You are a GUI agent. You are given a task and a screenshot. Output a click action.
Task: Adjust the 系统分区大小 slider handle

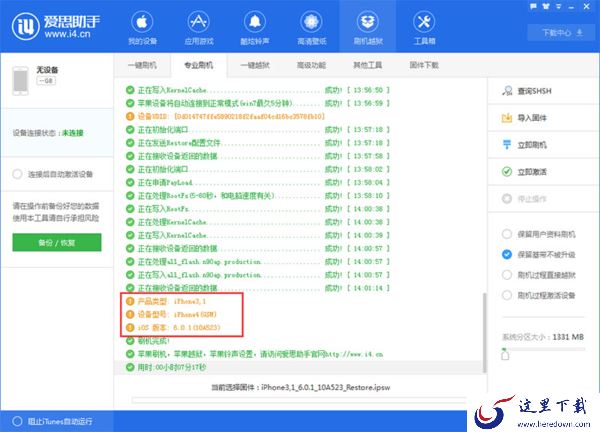point(505,355)
